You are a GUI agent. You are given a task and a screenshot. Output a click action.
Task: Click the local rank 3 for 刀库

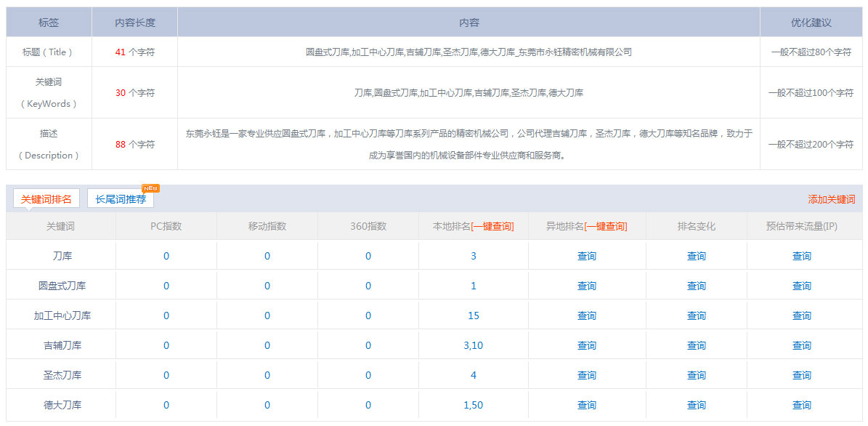pos(474,256)
